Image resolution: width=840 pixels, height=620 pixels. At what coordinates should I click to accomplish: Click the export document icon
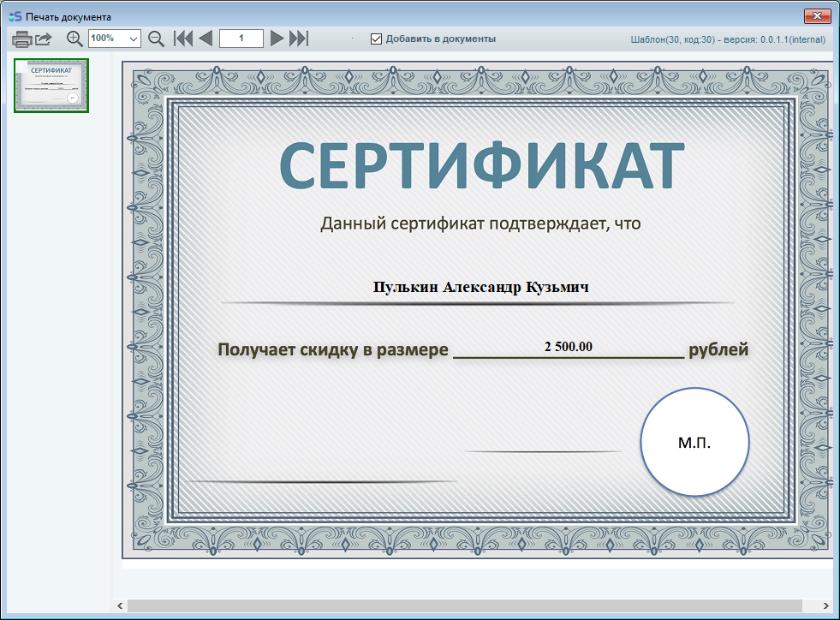coord(44,39)
